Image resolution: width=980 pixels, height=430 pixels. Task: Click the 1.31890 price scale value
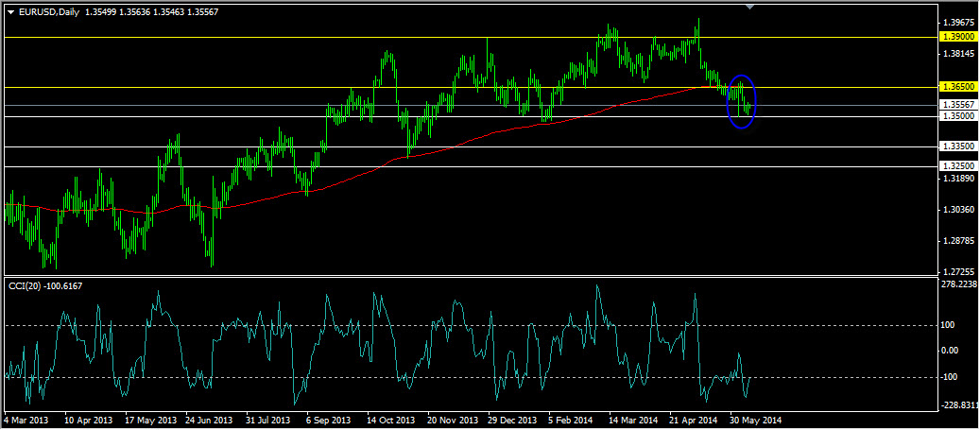pyautogui.click(x=960, y=180)
